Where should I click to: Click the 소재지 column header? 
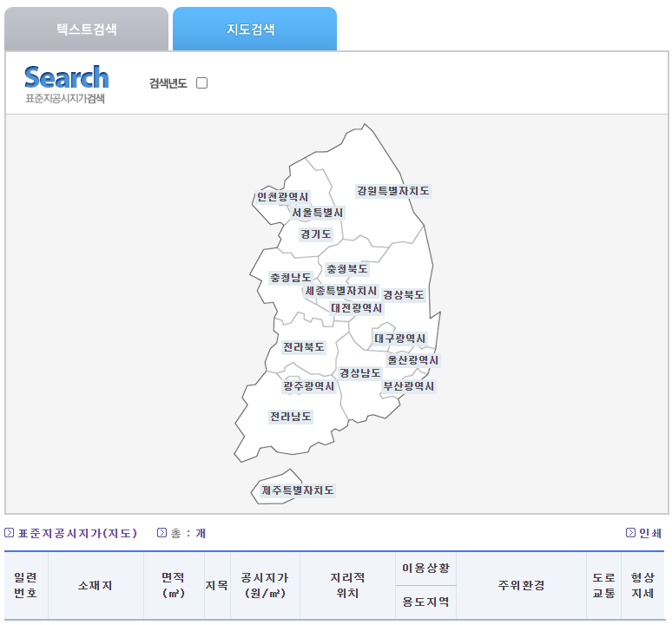tap(96, 585)
